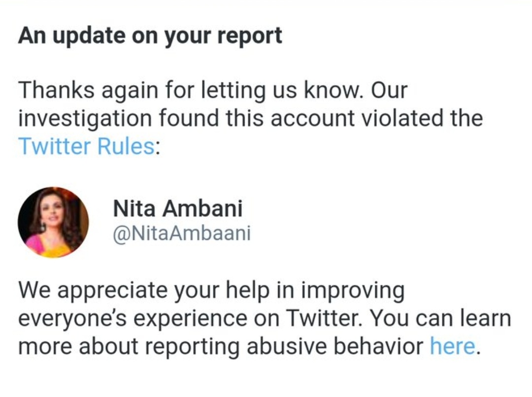
Task: Click the word 'Ambani' in the display name
Action: pyautogui.click(x=202, y=208)
